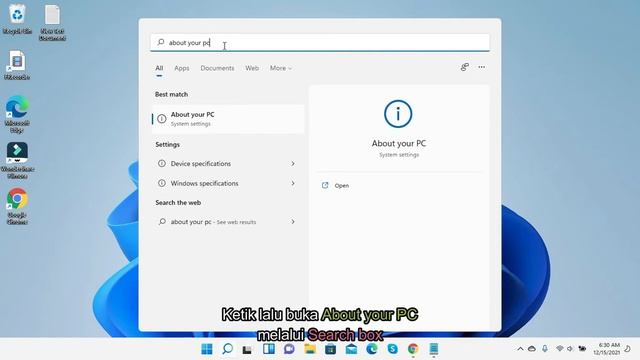Show hidden icons in the system tray
640x360 pixels.
[520, 349]
